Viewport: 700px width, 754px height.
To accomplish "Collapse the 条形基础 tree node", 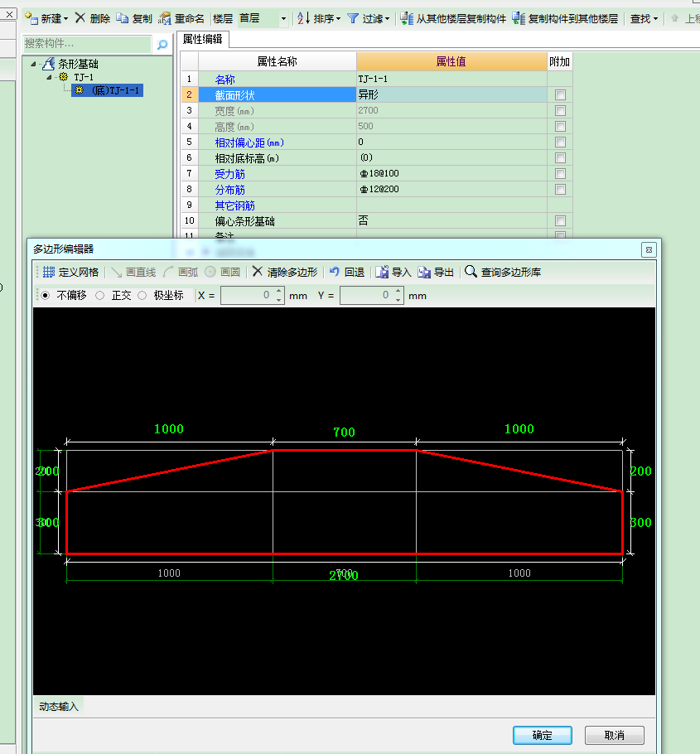I will pyautogui.click(x=33, y=64).
